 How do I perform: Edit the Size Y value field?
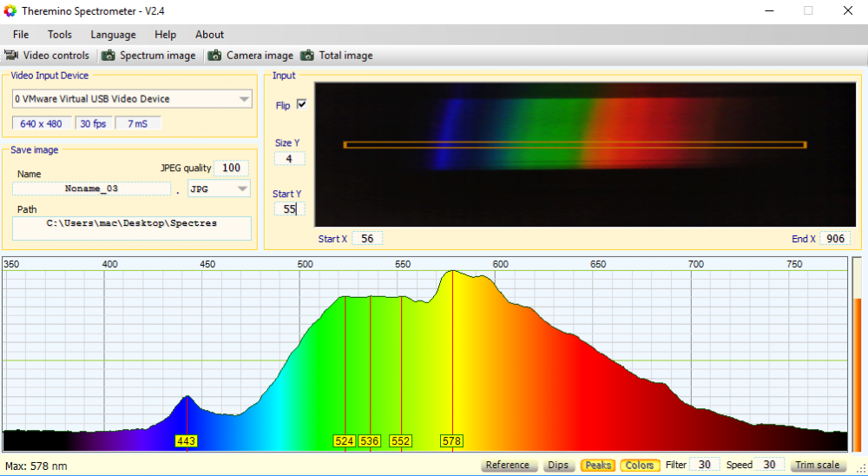tap(289, 159)
